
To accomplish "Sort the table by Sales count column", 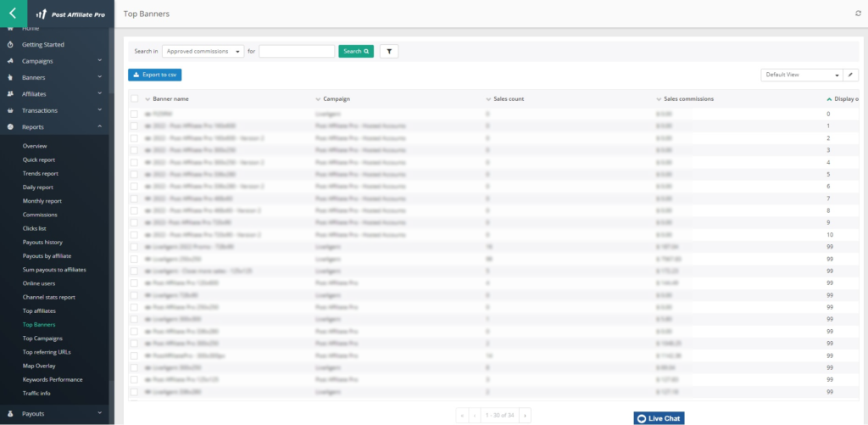I will click(509, 98).
